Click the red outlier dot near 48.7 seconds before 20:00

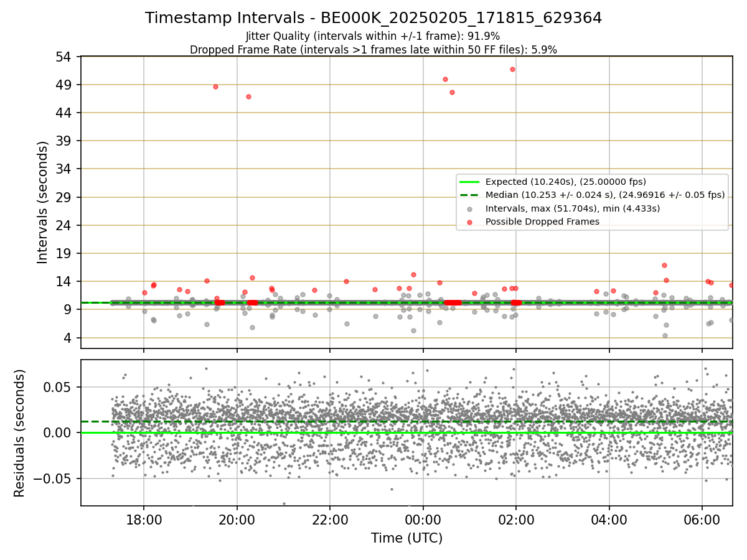point(215,86)
